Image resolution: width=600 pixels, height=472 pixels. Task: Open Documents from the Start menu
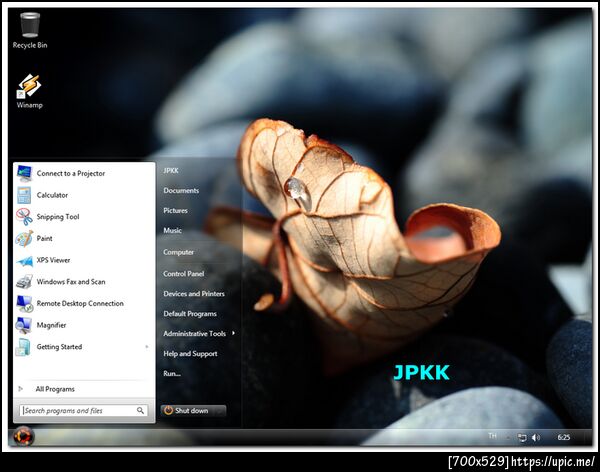click(181, 191)
